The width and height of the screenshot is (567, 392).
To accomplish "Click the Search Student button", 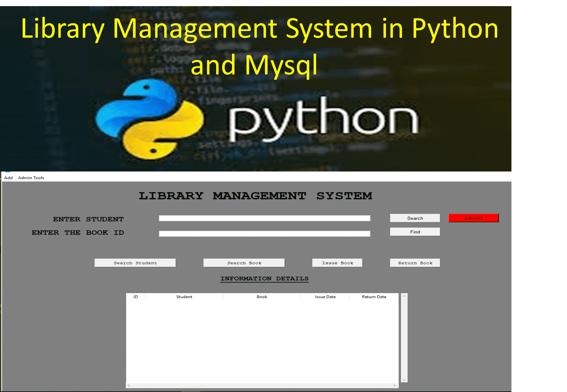I will click(135, 263).
